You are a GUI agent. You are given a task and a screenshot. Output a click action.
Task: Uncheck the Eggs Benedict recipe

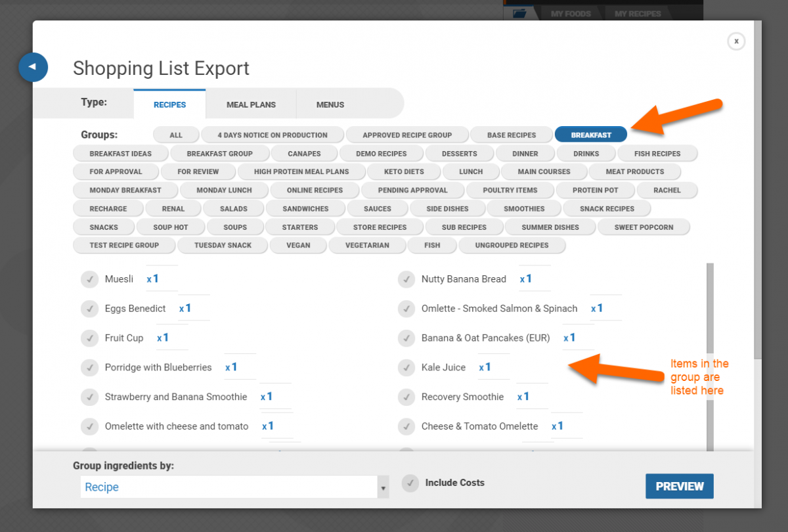(89, 309)
